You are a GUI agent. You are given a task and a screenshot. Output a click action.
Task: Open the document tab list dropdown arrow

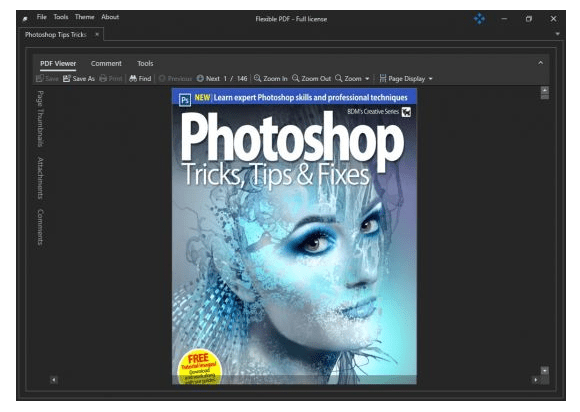point(557,34)
